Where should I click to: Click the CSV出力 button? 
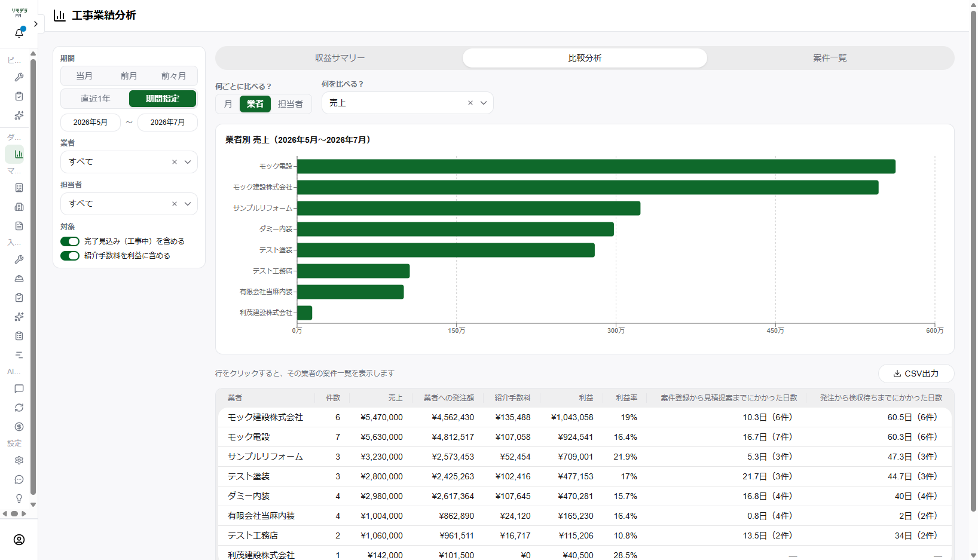(x=916, y=374)
